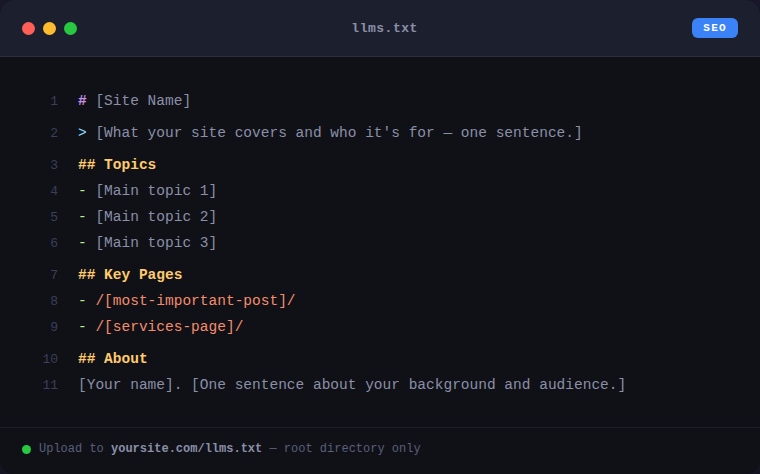This screenshot has width=760, height=474.
Task: Click the green status dot in footer
Action: point(27,449)
